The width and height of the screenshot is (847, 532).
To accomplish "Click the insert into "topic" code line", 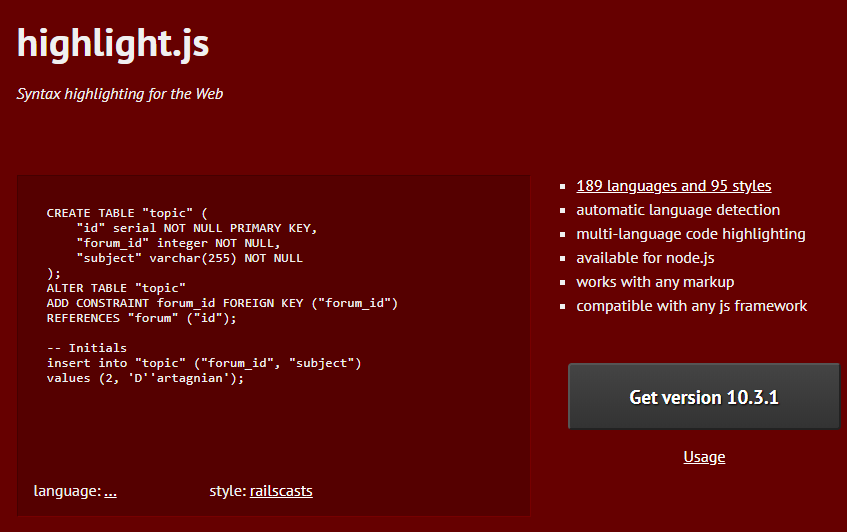I will click(x=204, y=363).
